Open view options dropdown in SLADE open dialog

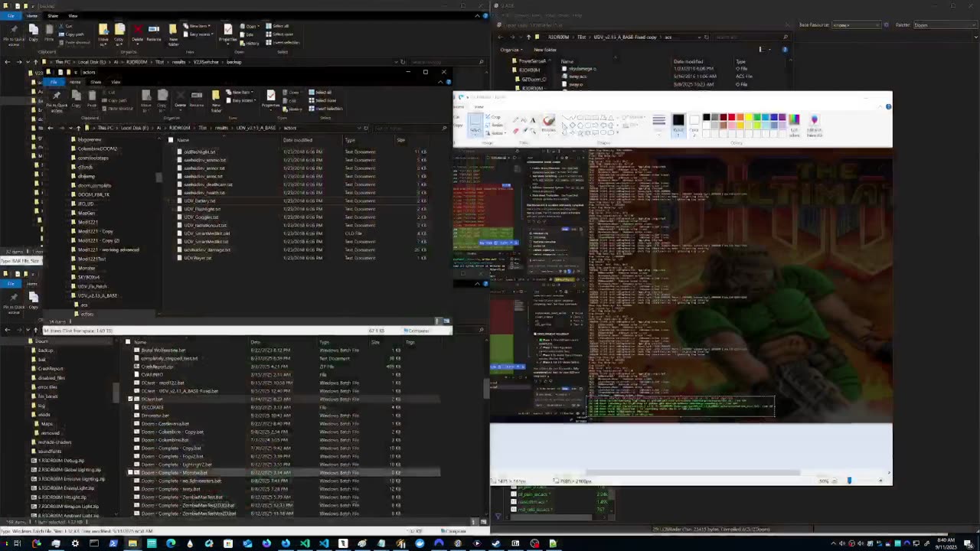(x=768, y=50)
